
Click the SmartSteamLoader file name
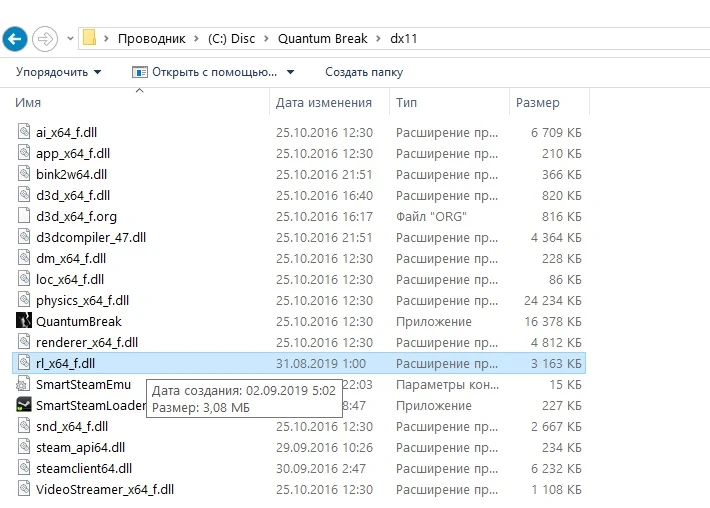pos(91,405)
